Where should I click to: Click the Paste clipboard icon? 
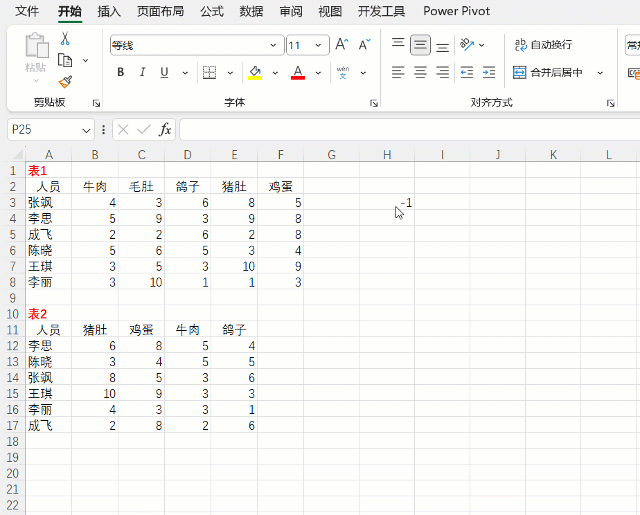36,45
